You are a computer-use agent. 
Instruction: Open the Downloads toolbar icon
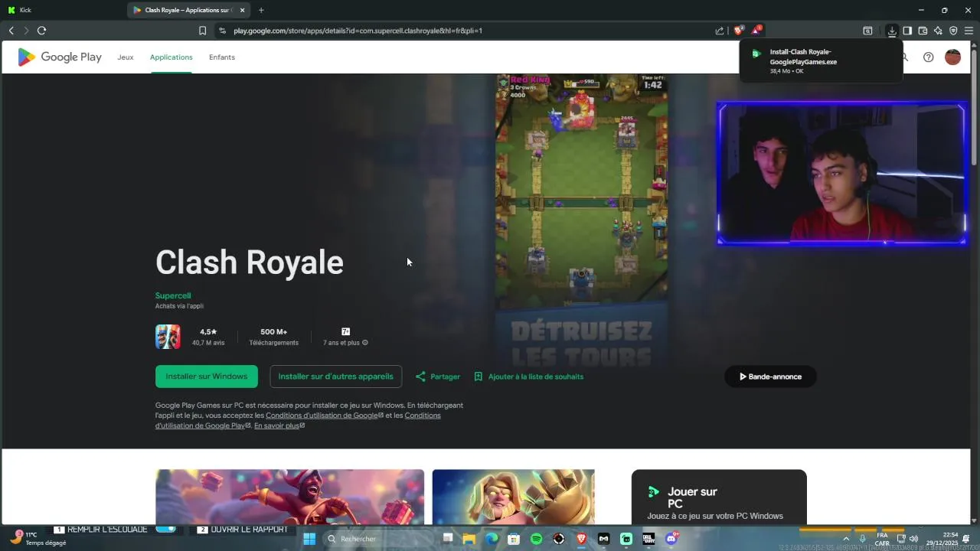pos(892,31)
